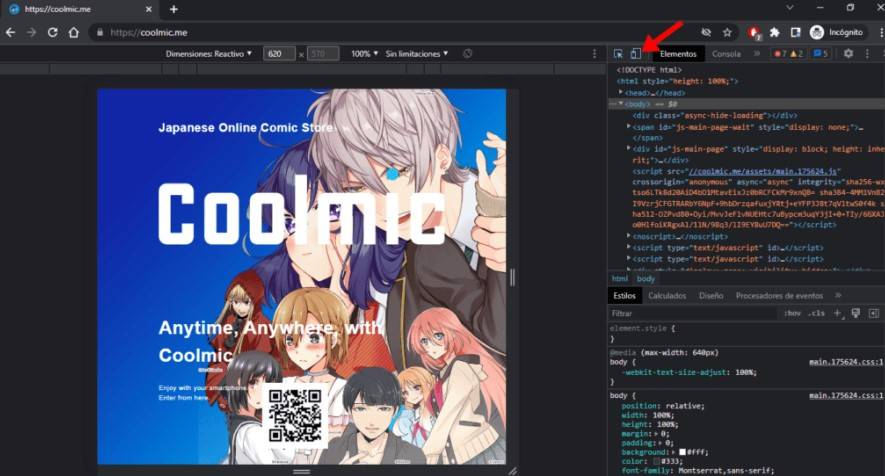Open the Estilos tab
The height and width of the screenshot is (476, 885).
click(x=624, y=295)
